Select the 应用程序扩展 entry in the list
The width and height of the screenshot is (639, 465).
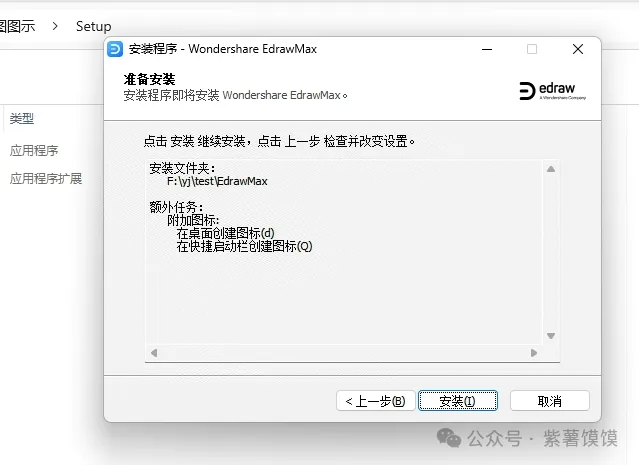pos(46,179)
